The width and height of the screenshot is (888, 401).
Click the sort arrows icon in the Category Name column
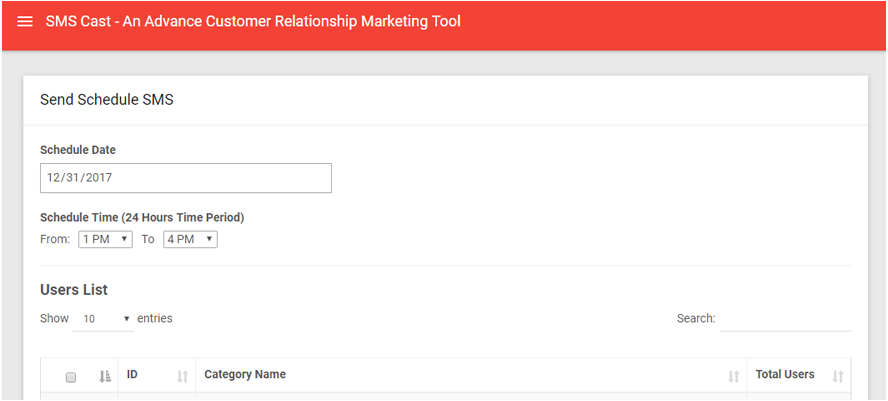pos(733,376)
